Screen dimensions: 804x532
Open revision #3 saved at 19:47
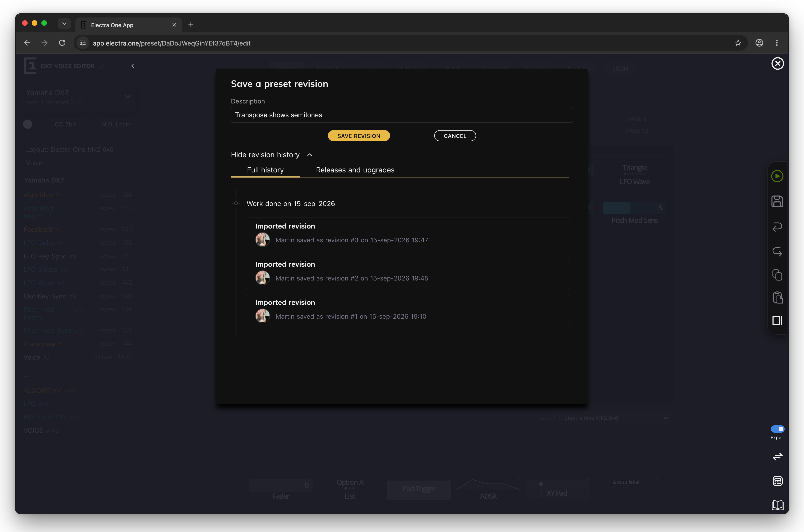coord(407,235)
